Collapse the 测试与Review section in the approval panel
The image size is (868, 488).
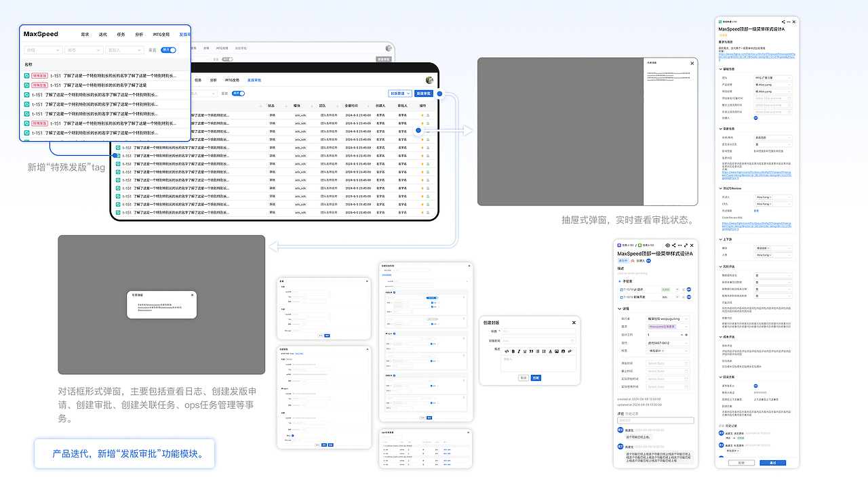click(721, 188)
